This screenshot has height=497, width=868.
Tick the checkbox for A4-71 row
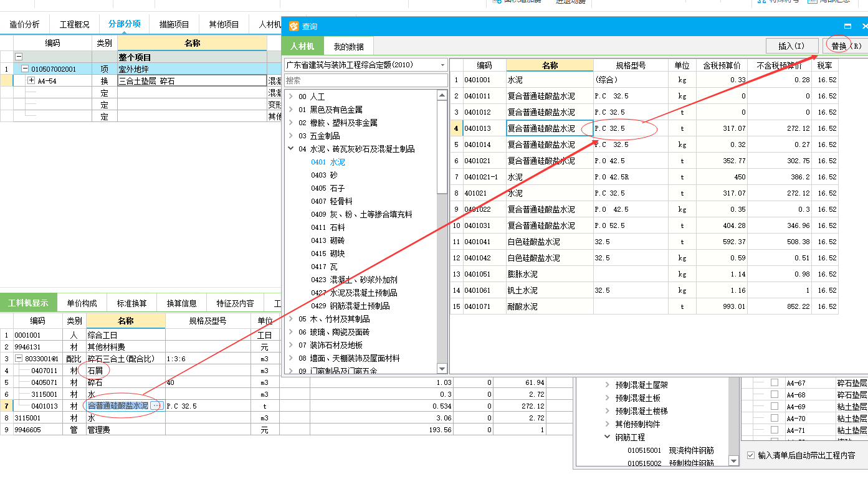tap(775, 430)
